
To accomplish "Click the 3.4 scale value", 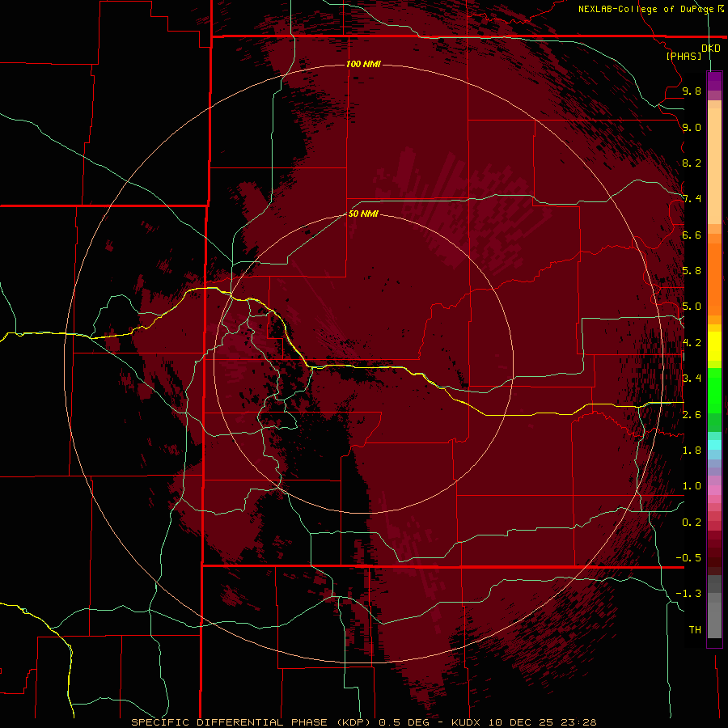I will (x=692, y=379).
